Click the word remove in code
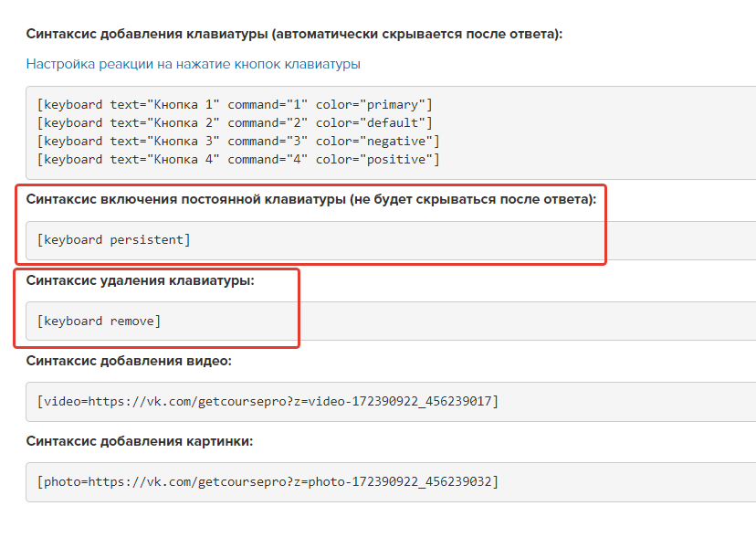Image resolution: width=756 pixels, height=548 pixels. coord(131,321)
